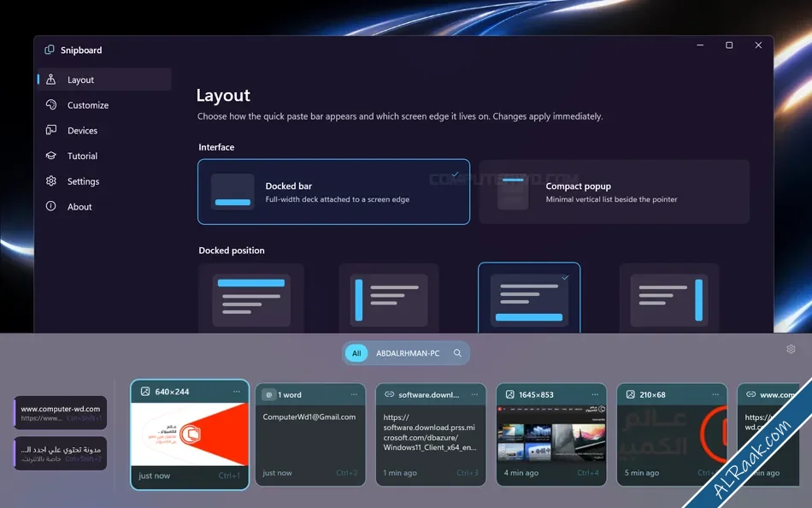This screenshot has width=812, height=508.
Task: Click the search magnifier icon in paste bar
Action: click(457, 353)
